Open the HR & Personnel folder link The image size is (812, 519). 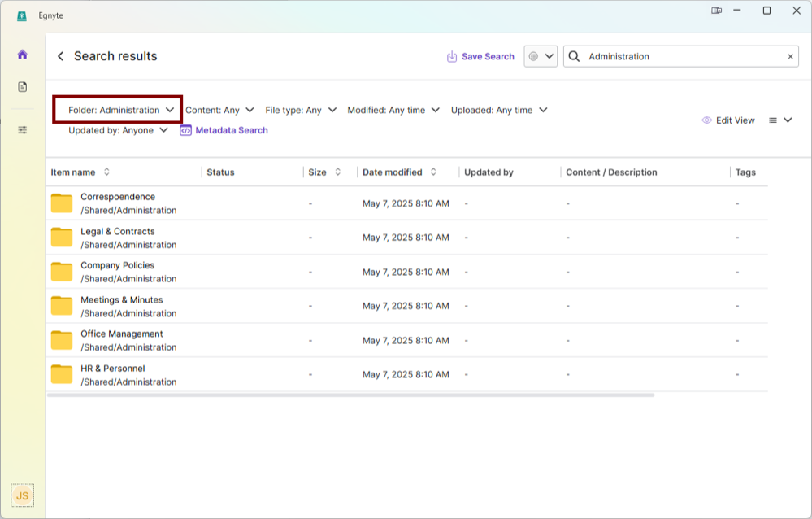(x=112, y=367)
